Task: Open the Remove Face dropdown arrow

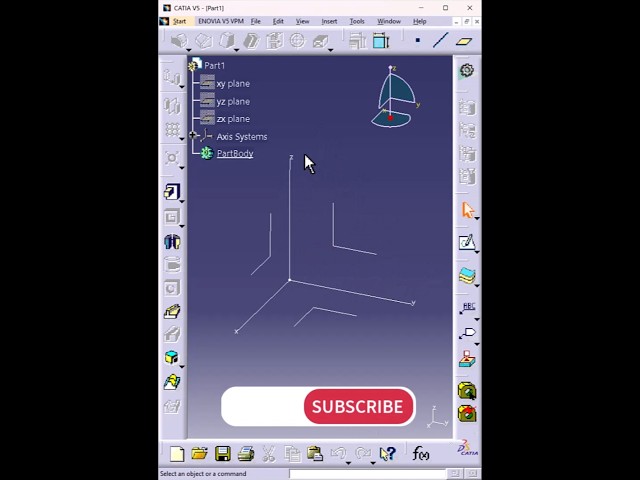Action: coord(330,50)
